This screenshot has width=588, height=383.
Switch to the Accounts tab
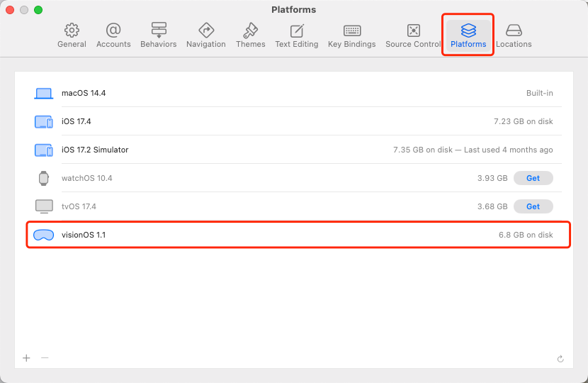[113, 35]
